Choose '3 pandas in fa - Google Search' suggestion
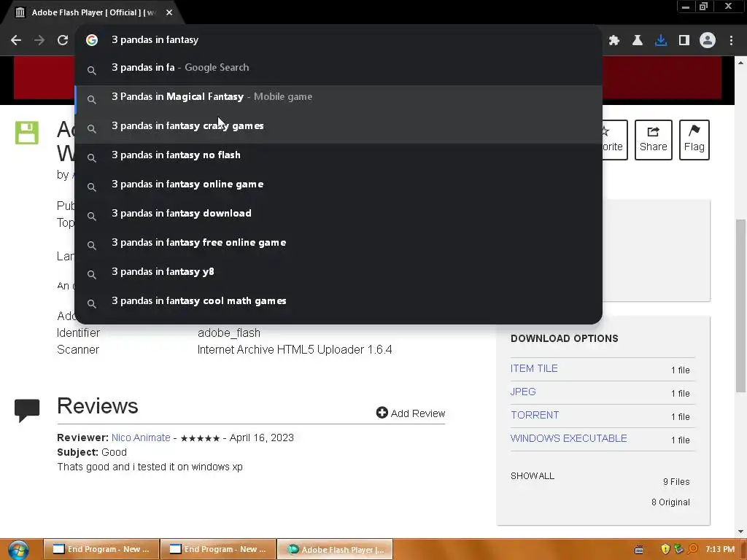 click(338, 68)
